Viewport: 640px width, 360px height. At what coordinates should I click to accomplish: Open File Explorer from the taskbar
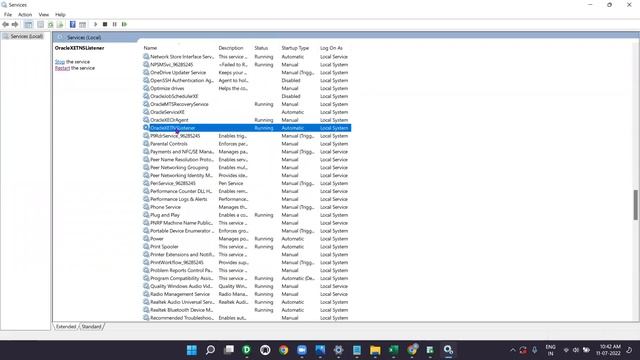tap(375, 350)
